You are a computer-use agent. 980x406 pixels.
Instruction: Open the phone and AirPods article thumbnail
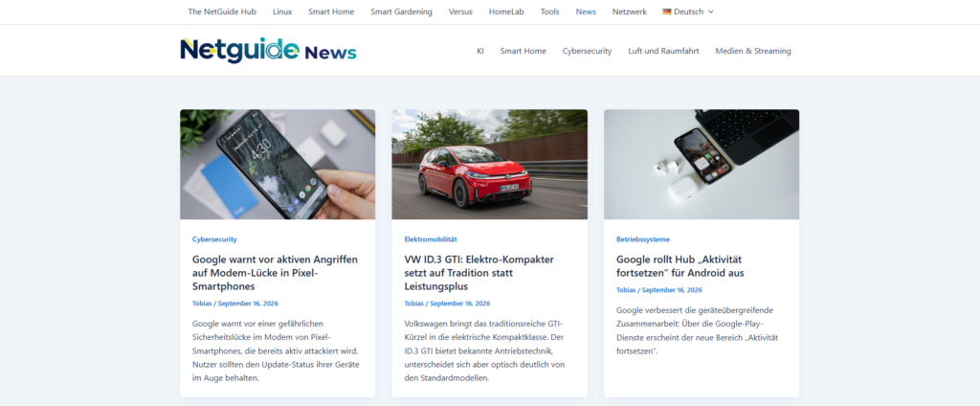(702, 165)
